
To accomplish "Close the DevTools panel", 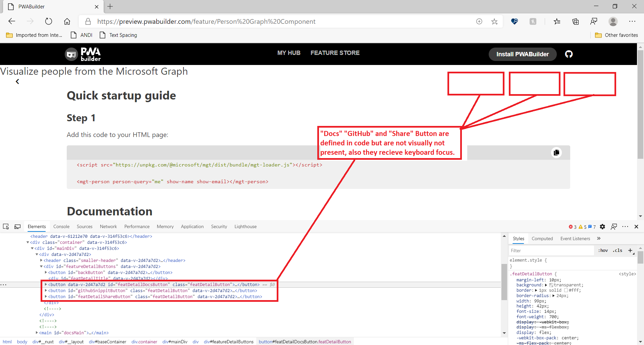I will pos(636,227).
